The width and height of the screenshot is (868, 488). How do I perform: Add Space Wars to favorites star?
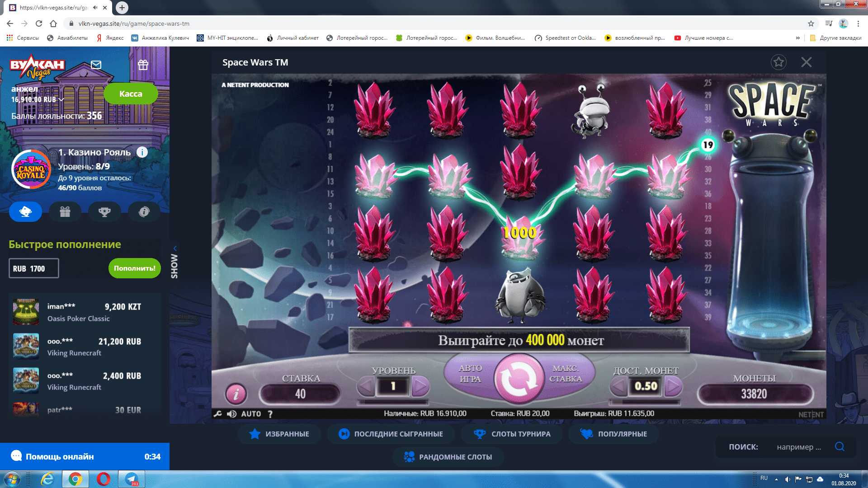(778, 62)
